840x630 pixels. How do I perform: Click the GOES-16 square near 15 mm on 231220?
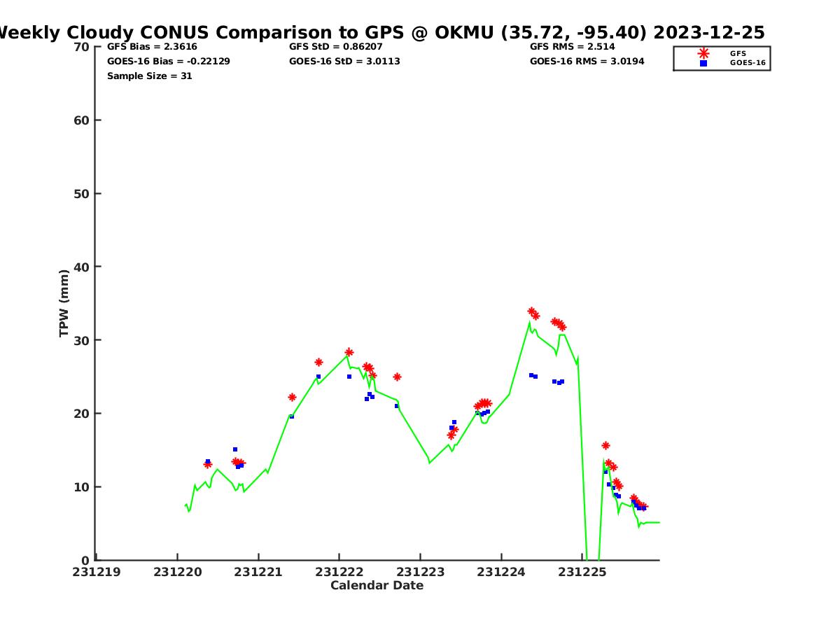235,449
